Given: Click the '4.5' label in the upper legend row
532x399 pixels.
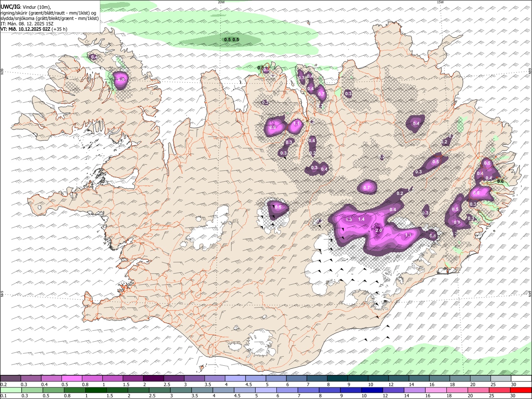Looking at the screenshot, I should pos(249,384).
